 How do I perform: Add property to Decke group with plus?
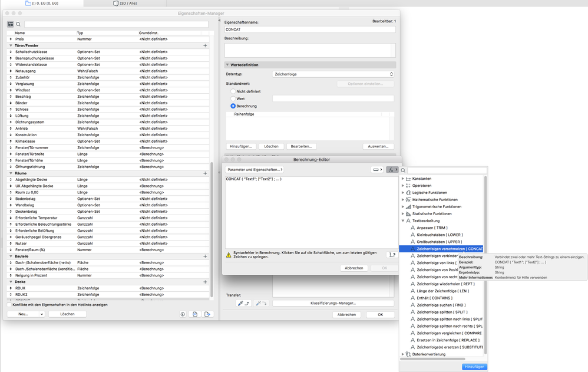205,282
